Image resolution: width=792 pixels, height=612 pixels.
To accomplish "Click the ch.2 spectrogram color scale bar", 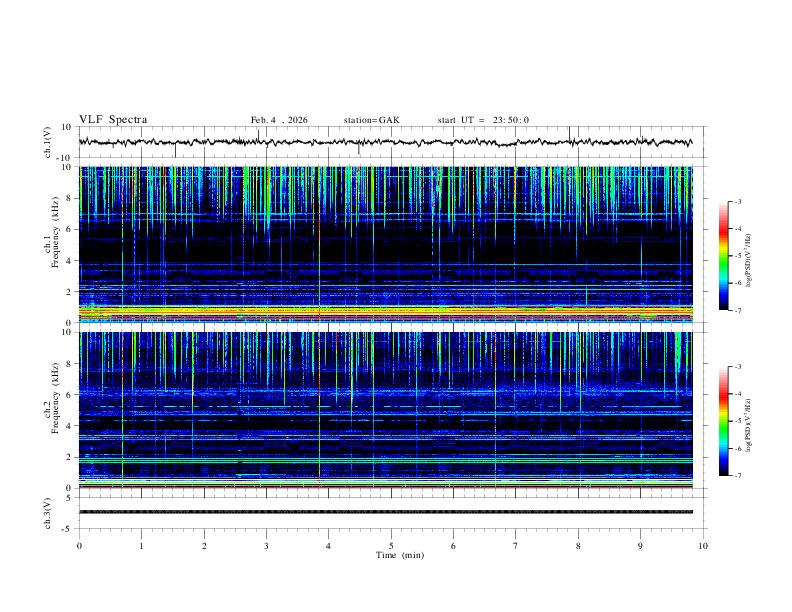I will pos(723,421).
